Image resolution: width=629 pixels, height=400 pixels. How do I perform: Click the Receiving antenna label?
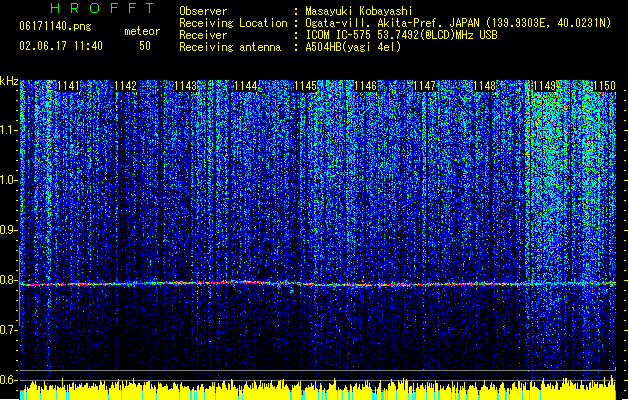[x=230, y=47]
